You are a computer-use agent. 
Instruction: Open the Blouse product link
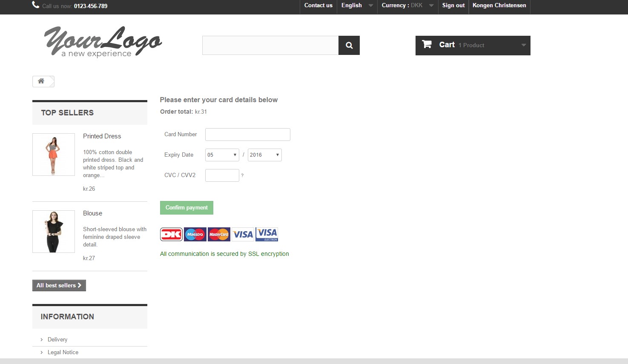92,213
